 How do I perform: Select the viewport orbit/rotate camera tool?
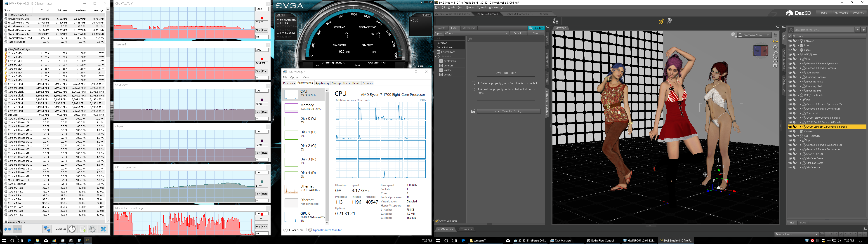(x=775, y=41)
